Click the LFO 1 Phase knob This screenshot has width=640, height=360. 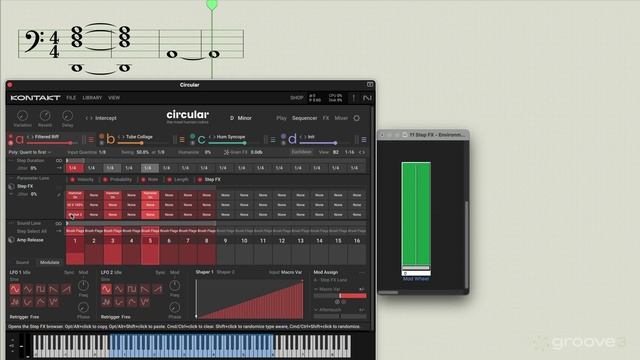83,307
